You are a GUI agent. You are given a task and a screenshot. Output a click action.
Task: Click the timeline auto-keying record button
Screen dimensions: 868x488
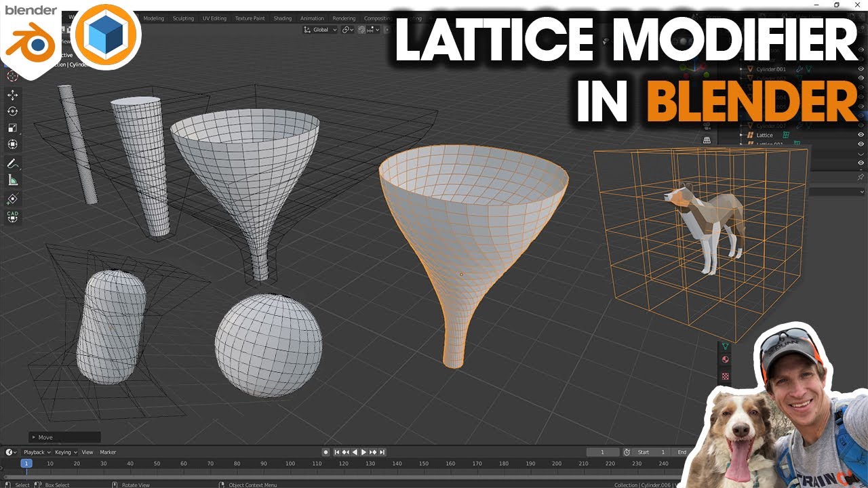point(325,452)
